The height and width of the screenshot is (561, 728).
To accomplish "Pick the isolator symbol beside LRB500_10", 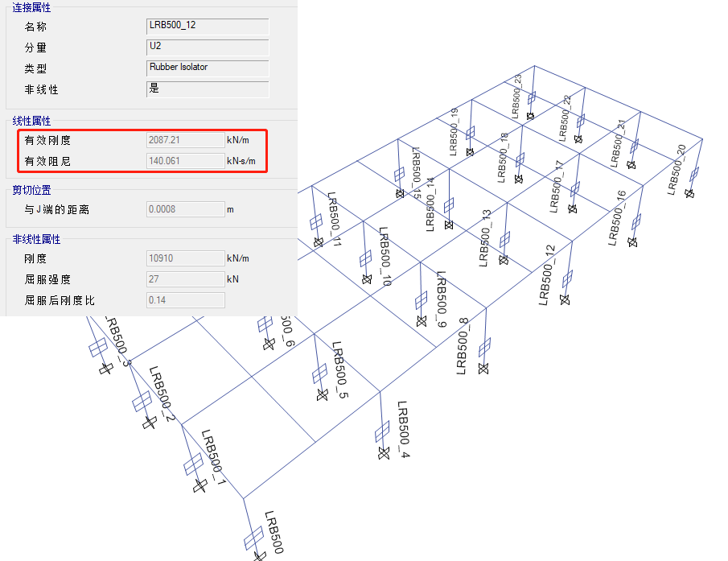I will point(364,258).
